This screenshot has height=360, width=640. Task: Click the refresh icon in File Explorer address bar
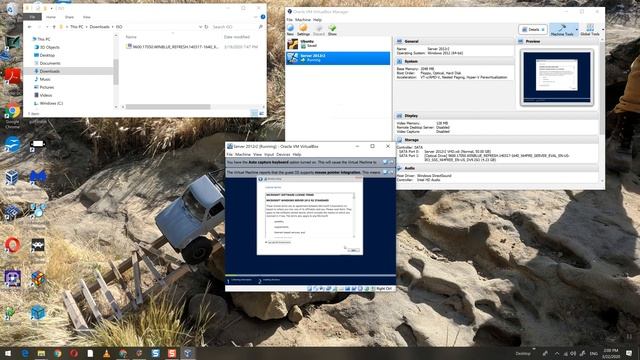(x=207, y=27)
